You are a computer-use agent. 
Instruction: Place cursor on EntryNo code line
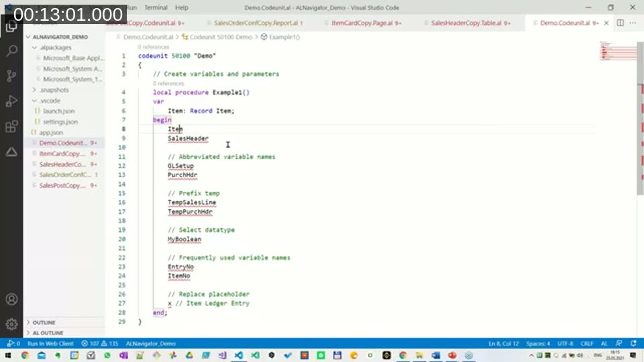(180, 267)
